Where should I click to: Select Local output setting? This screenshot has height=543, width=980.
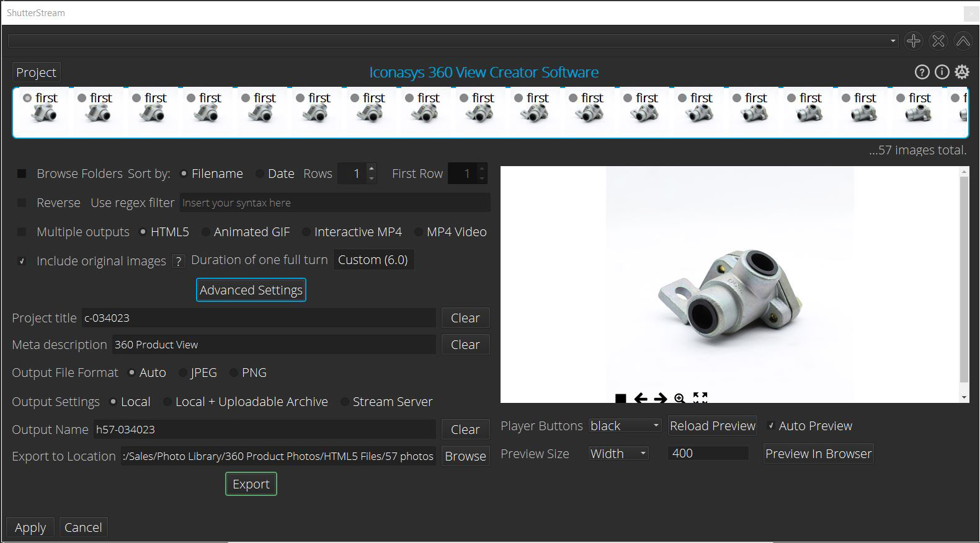pyautogui.click(x=113, y=402)
